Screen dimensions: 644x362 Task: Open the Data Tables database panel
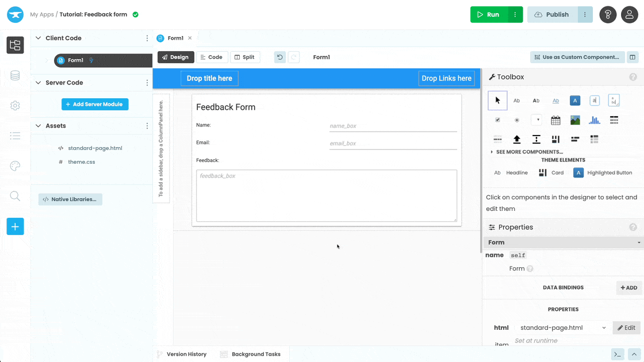click(x=15, y=75)
